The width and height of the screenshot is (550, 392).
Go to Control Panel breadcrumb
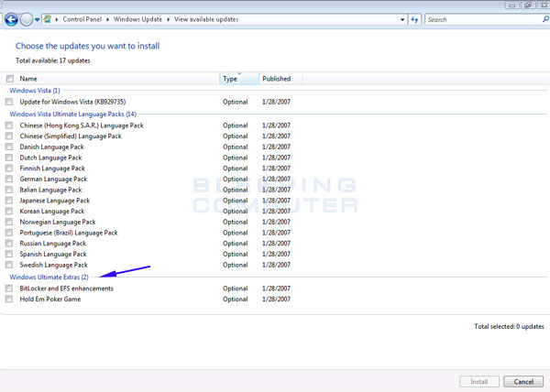tap(82, 19)
